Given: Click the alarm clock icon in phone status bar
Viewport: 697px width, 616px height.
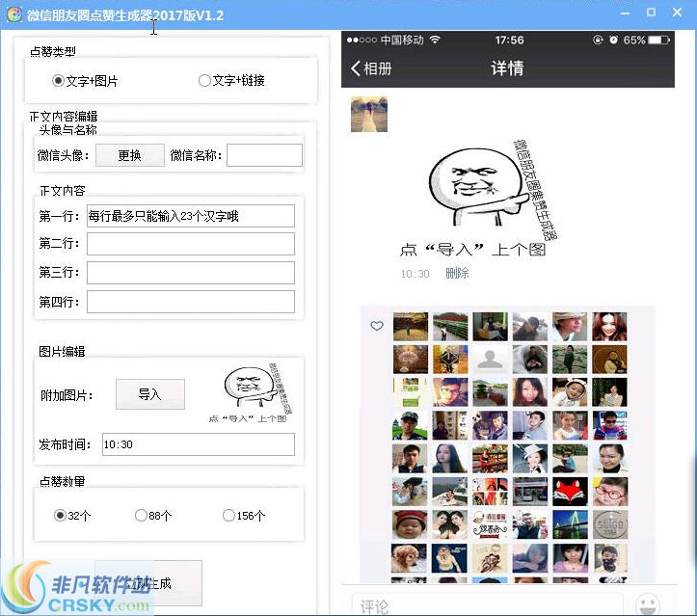Looking at the screenshot, I should click(613, 40).
